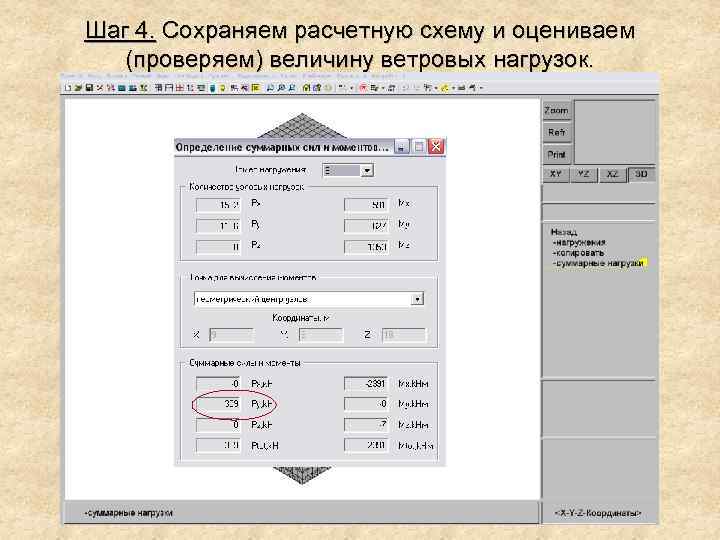720x540 pixels.
Task: Close the Определение суммарных сил dialog
Action: [x=436, y=147]
